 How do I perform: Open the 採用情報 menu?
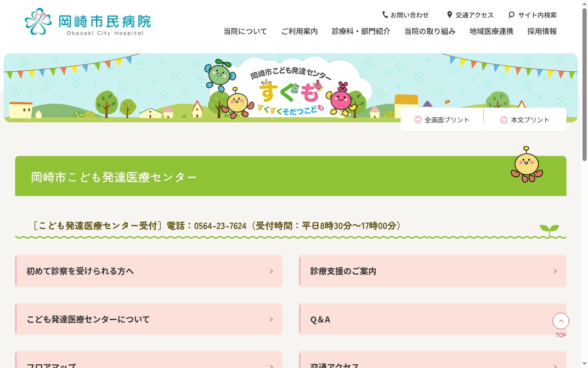[542, 31]
